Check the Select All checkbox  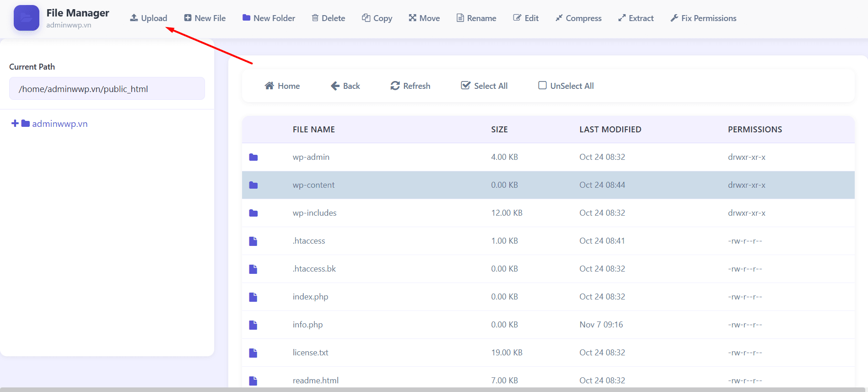tap(465, 86)
